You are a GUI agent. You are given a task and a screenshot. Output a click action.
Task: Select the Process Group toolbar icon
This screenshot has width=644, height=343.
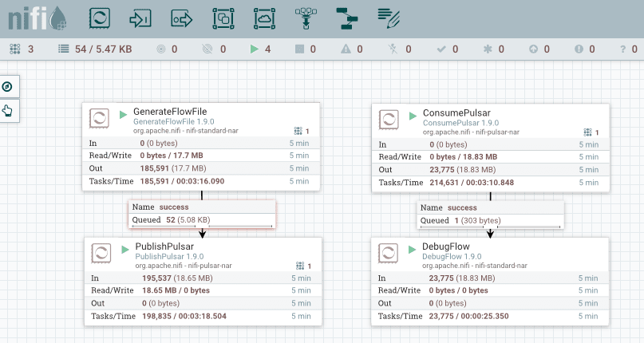coord(223,18)
